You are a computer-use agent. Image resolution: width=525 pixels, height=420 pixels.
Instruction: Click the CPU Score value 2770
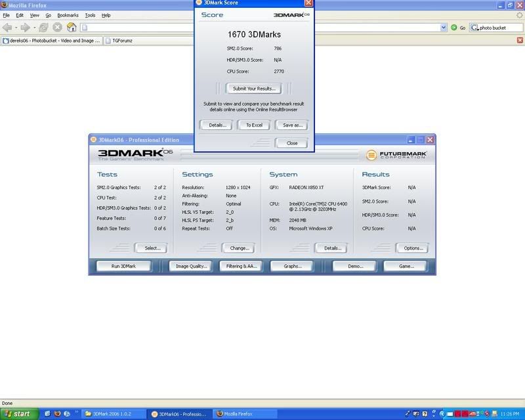click(278, 72)
